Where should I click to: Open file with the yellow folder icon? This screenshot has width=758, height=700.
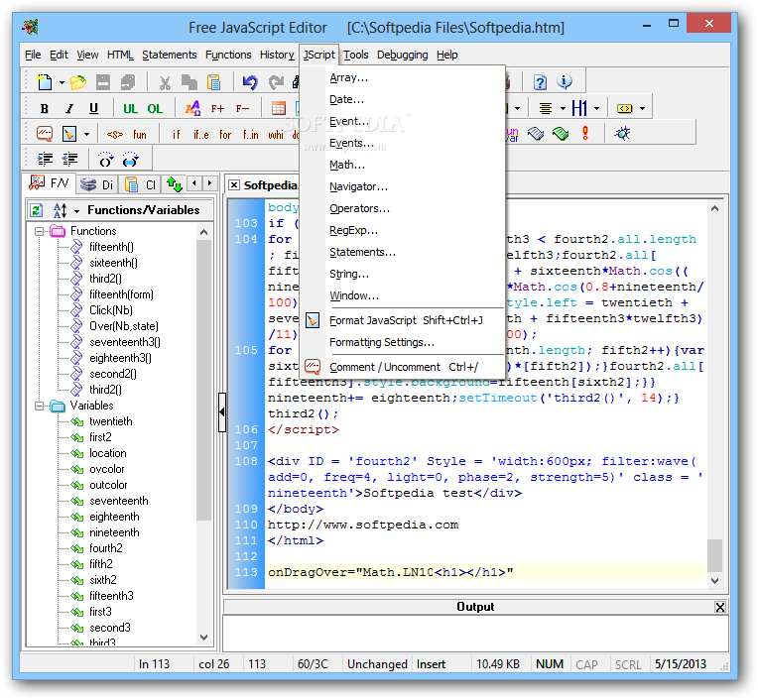click(77, 82)
